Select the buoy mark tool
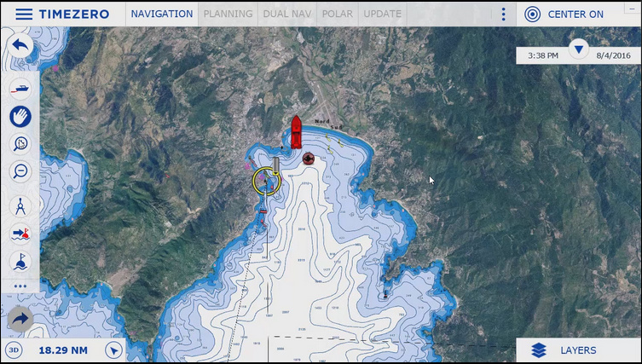642x364 pixels. [x=20, y=261]
